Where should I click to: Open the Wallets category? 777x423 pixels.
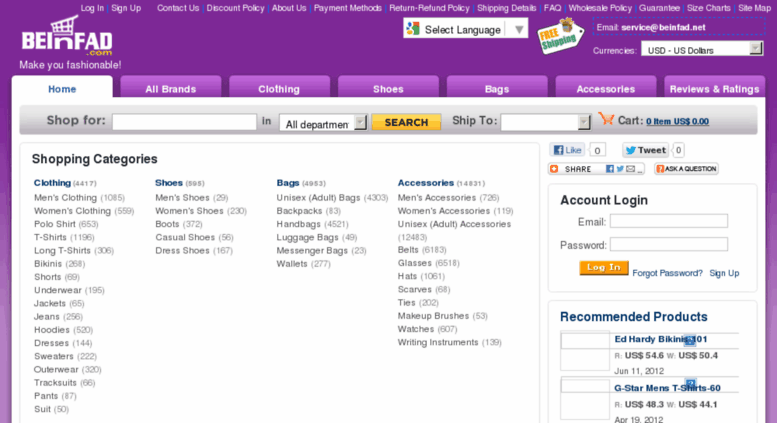292,264
